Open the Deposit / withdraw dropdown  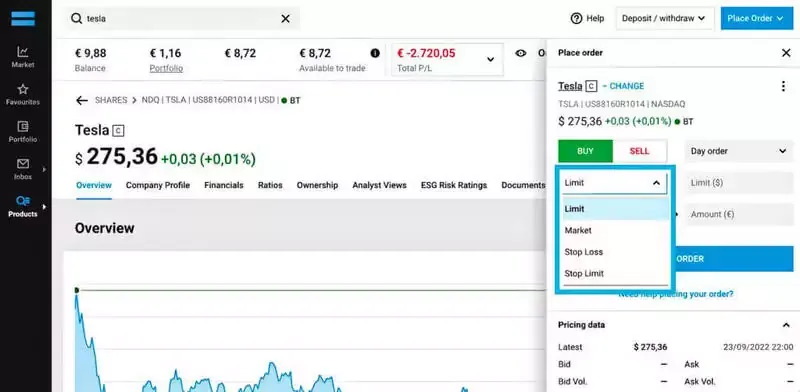tap(664, 18)
